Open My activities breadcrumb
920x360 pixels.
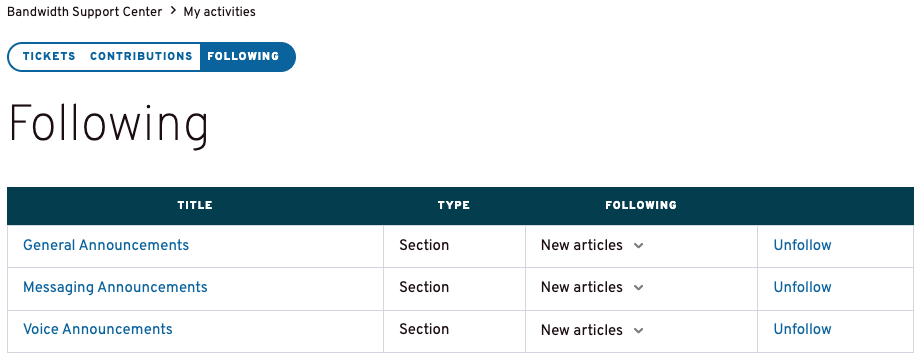(x=219, y=12)
